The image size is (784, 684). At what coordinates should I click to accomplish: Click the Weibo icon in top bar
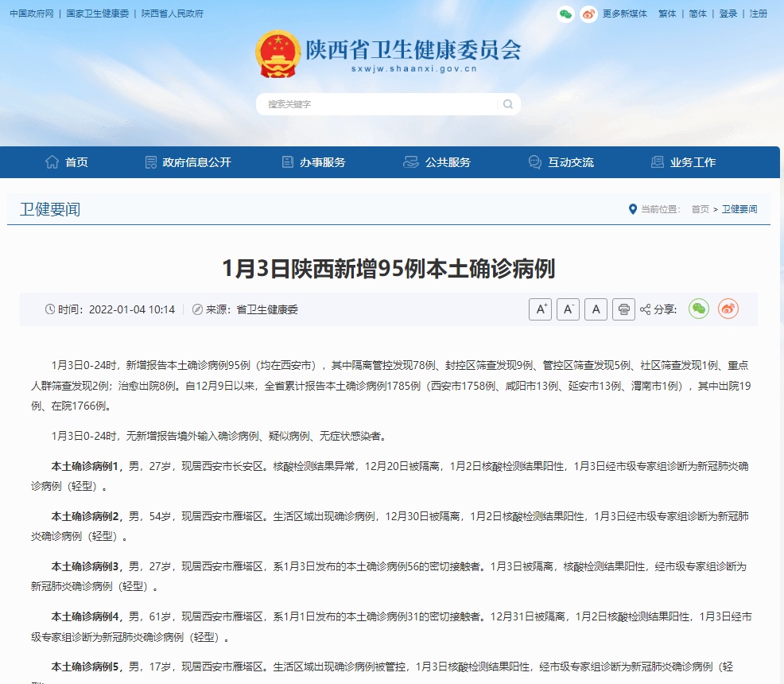tap(588, 14)
